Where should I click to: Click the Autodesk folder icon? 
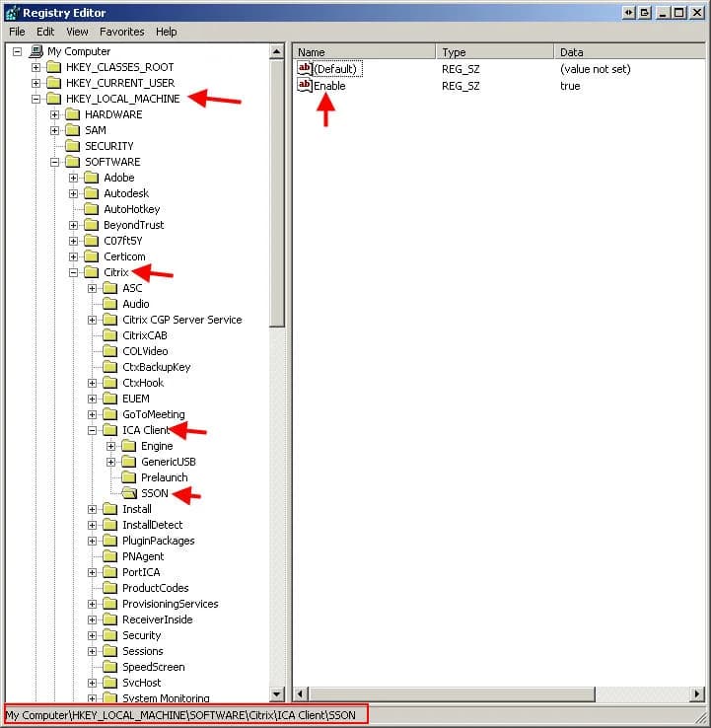(x=92, y=193)
